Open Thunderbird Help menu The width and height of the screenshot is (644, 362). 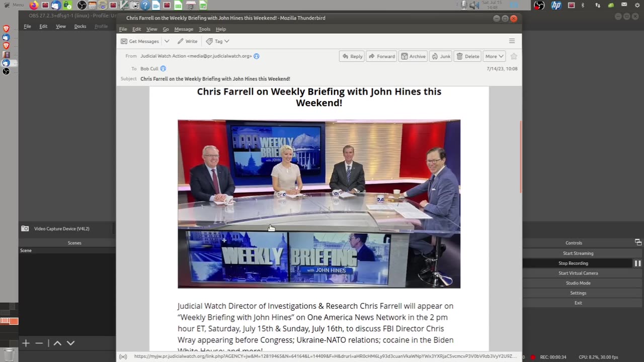tap(220, 29)
